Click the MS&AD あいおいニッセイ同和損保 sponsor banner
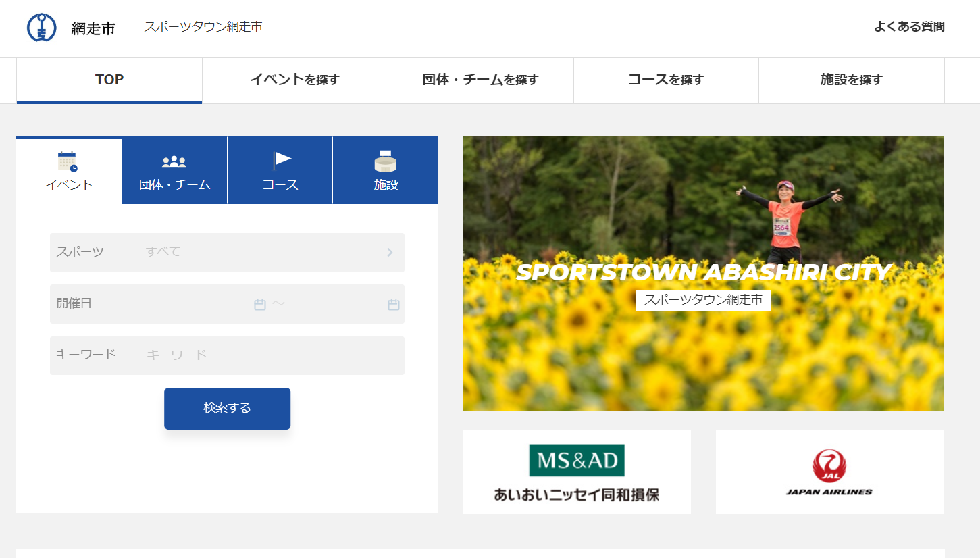The height and width of the screenshot is (558, 980). [576, 472]
